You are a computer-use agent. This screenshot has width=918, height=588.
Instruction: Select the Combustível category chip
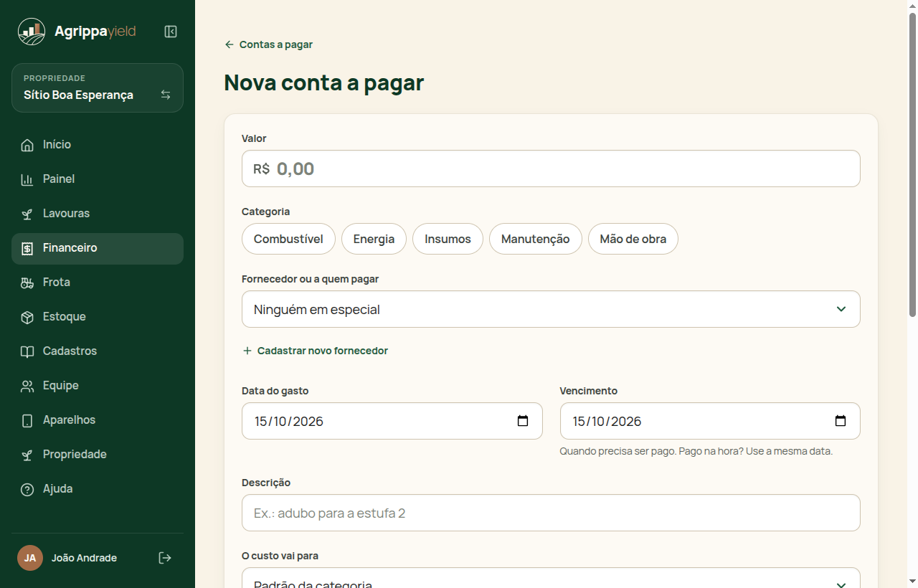288,239
